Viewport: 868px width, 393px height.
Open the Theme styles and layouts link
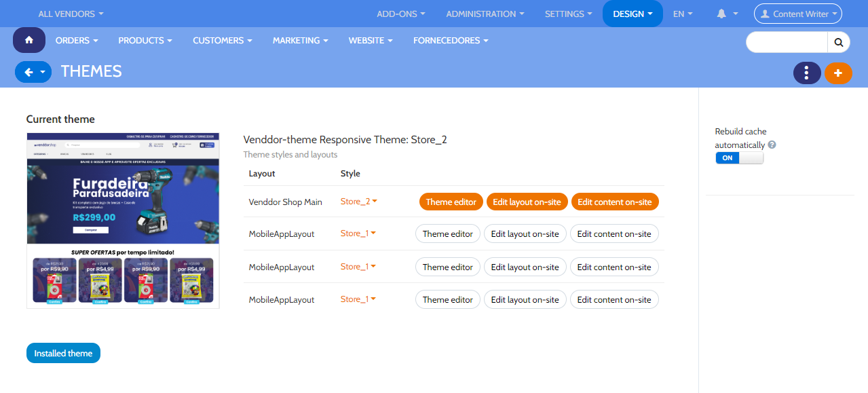tap(290, 154)
